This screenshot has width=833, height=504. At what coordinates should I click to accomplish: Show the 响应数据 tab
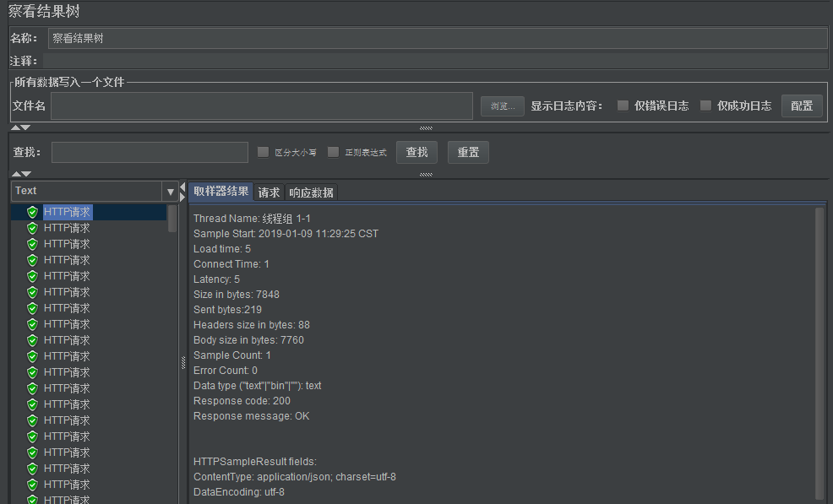[311, 192]
